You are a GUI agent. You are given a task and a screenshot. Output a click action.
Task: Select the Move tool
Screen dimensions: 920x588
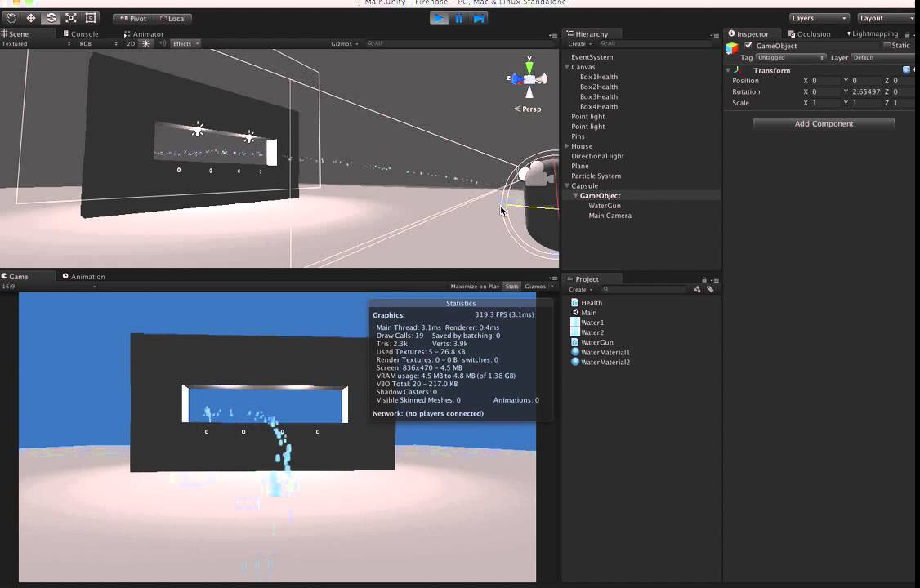[31, 18]
